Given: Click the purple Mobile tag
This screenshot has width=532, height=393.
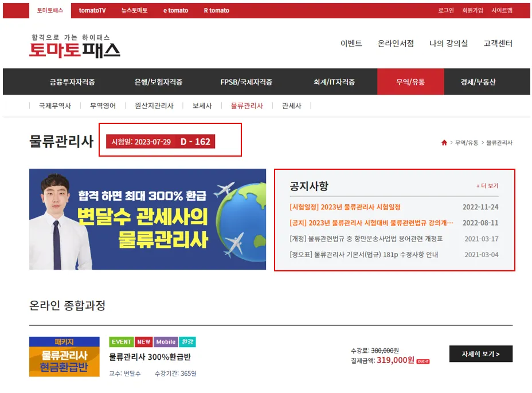Looking at the screenshot, I should pos(166,342).
